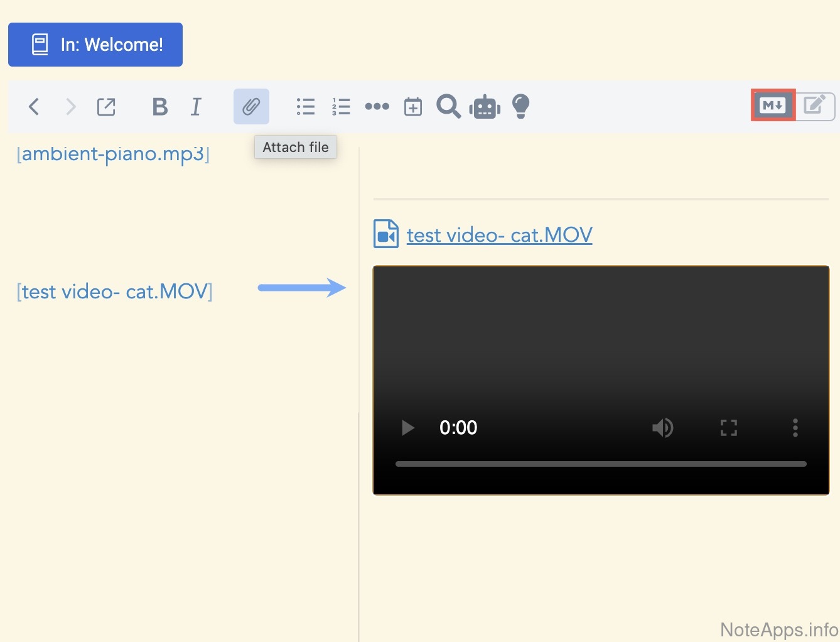
Task: Switch to Markdown editor mode
Action: (773, 106)
